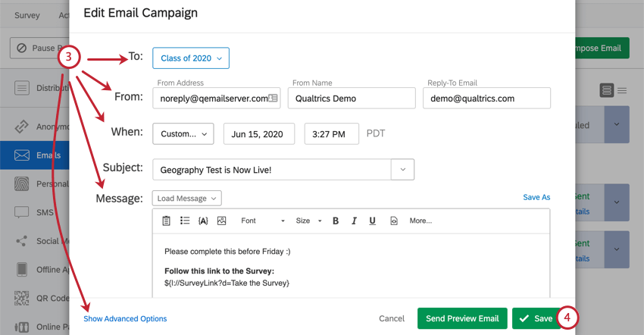
Task: Open the Custom send-time dropdown
Action: coord(183,133)
